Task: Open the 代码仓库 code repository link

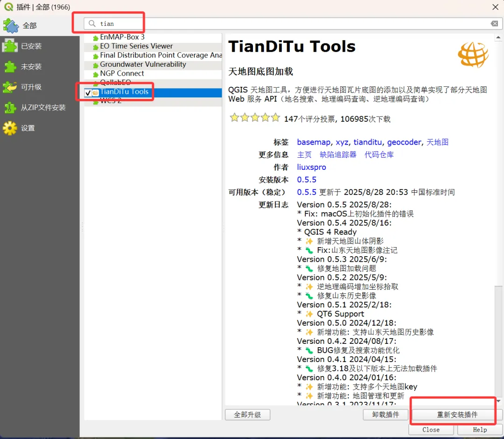Action: tap(379, 154)
